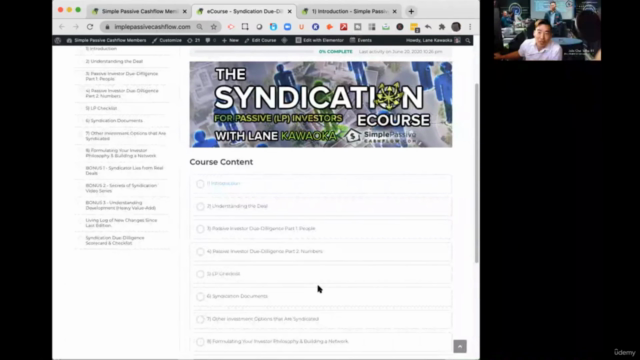Image resolution: width=640 pixels, height=360 pixels.
Task: Open sidebar Due-Diligence Part 2: Numbers link
Action: tap(122, 93)
